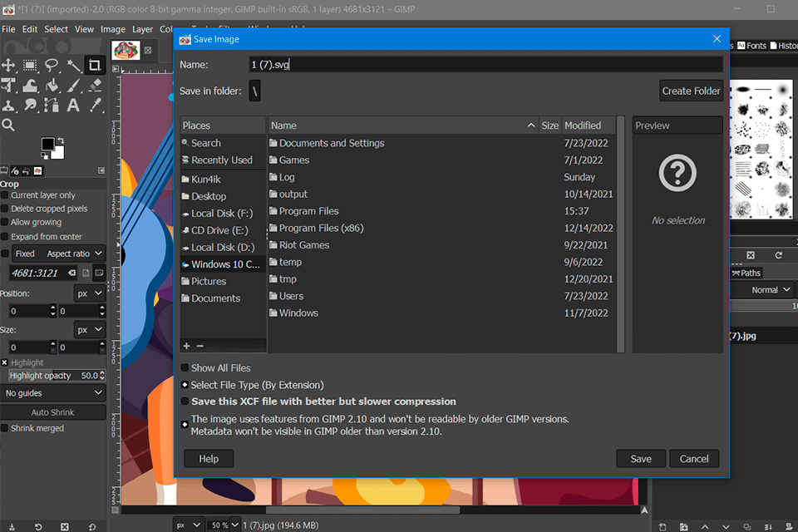Select the Color Picker eyedropper tool
Screen dimensions: 798x532
pos(95,106)
